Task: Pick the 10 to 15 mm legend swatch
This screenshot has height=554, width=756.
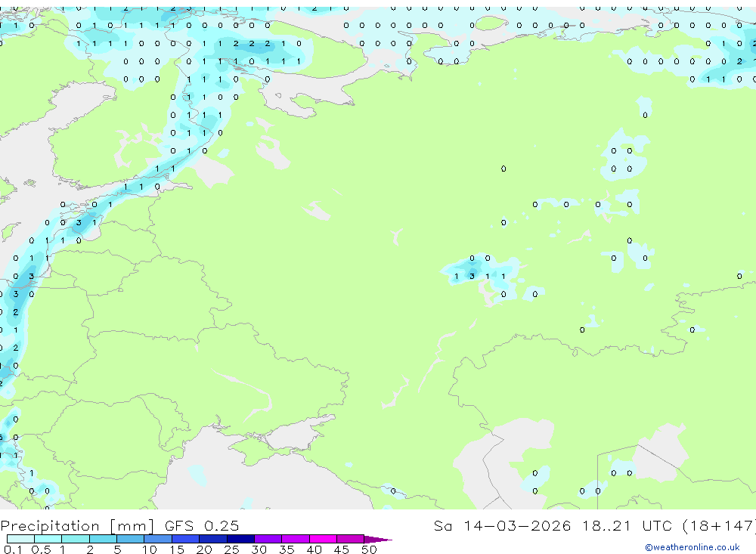Action: coord(158,539)
